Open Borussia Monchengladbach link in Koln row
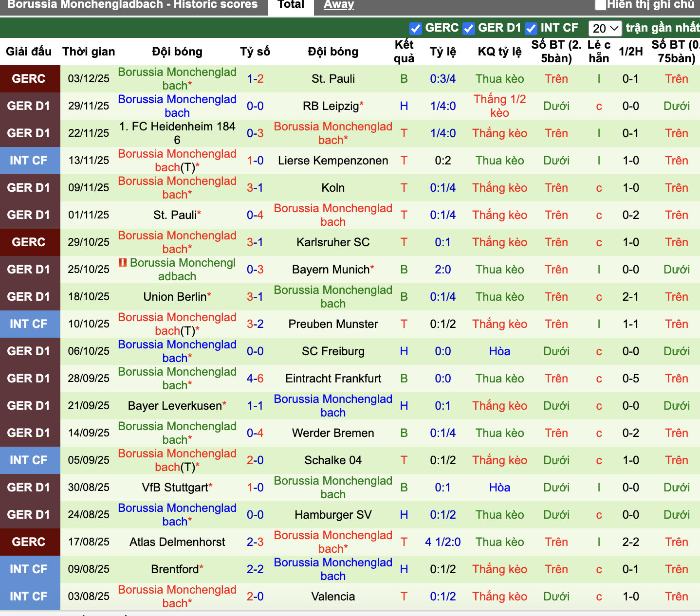 [177, 188]
